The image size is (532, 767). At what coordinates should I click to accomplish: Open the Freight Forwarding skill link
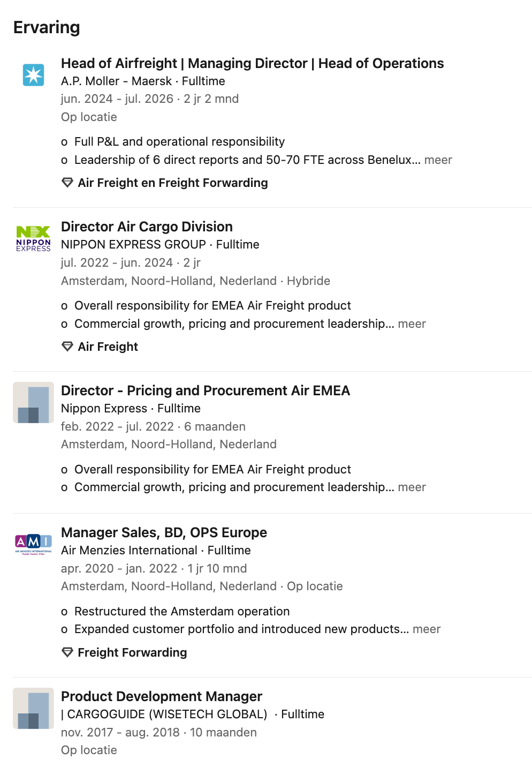click(x=132, y=652)
